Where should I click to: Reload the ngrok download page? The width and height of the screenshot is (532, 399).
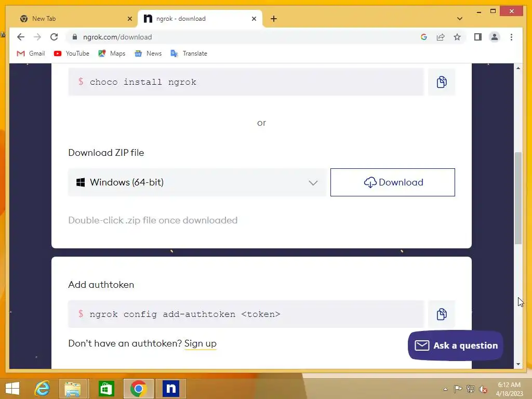pos(54,37)
